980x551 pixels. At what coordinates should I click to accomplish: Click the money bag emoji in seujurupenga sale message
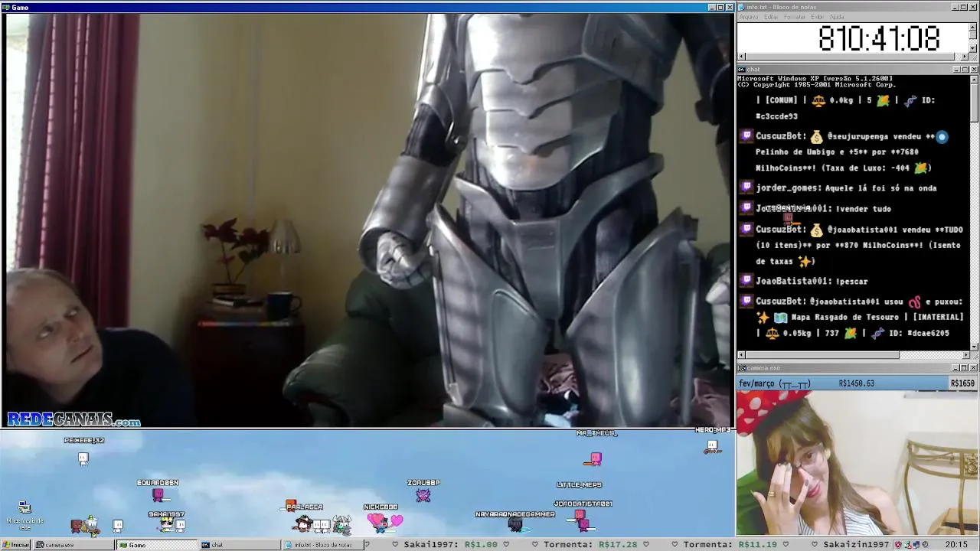[x=816, y=136]
